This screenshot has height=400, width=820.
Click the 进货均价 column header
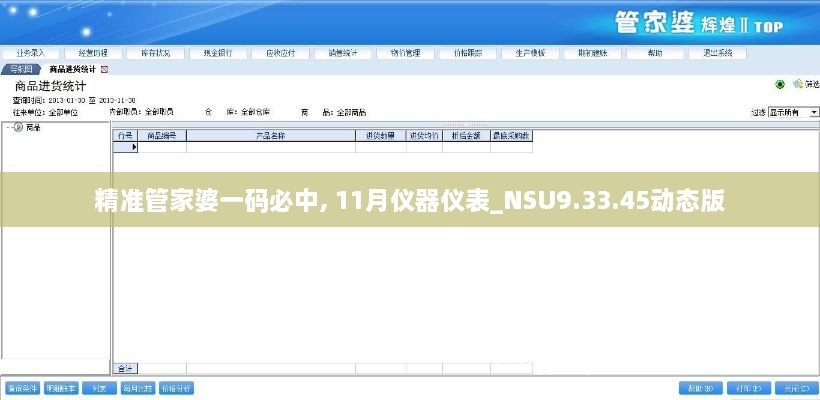point(424,135)
